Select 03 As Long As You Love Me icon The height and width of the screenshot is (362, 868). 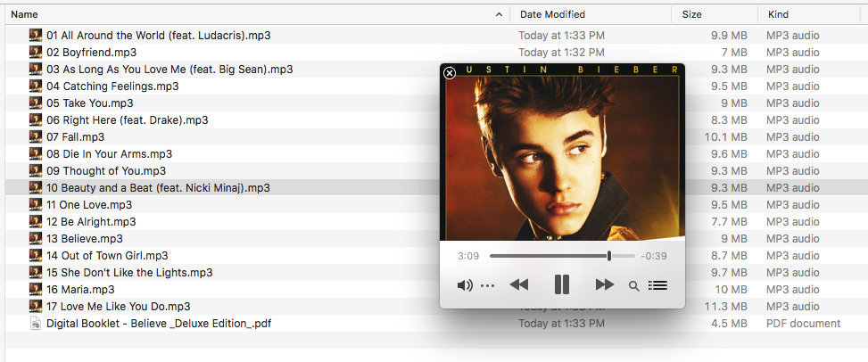coord(36,70)
